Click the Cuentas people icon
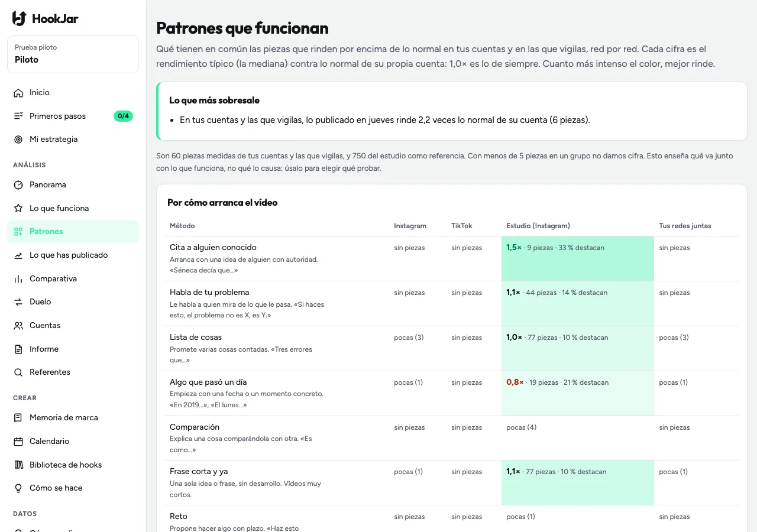 (x=18, y=326)
